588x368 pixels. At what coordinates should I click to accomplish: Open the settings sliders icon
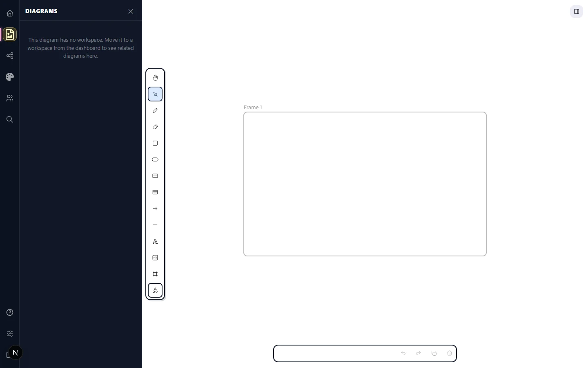coord(10,334)
